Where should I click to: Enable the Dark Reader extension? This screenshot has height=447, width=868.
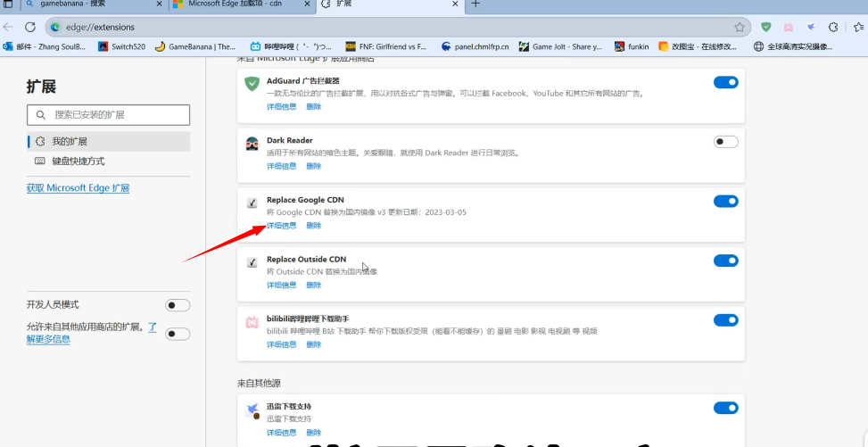(x=726, y=142)
